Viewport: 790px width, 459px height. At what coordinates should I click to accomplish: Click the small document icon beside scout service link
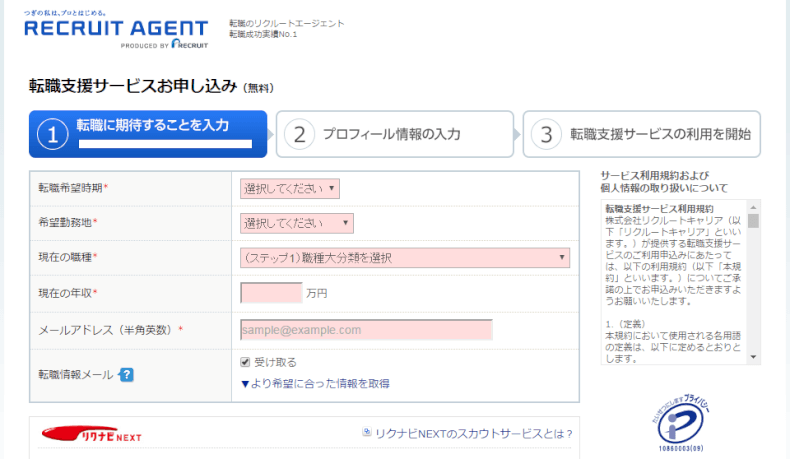[x=367, y=432]
